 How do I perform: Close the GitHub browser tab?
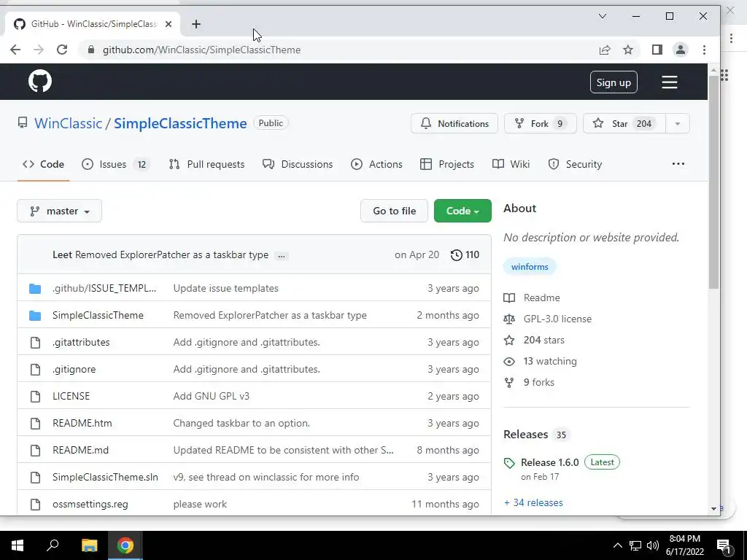(x=169, y=24)
